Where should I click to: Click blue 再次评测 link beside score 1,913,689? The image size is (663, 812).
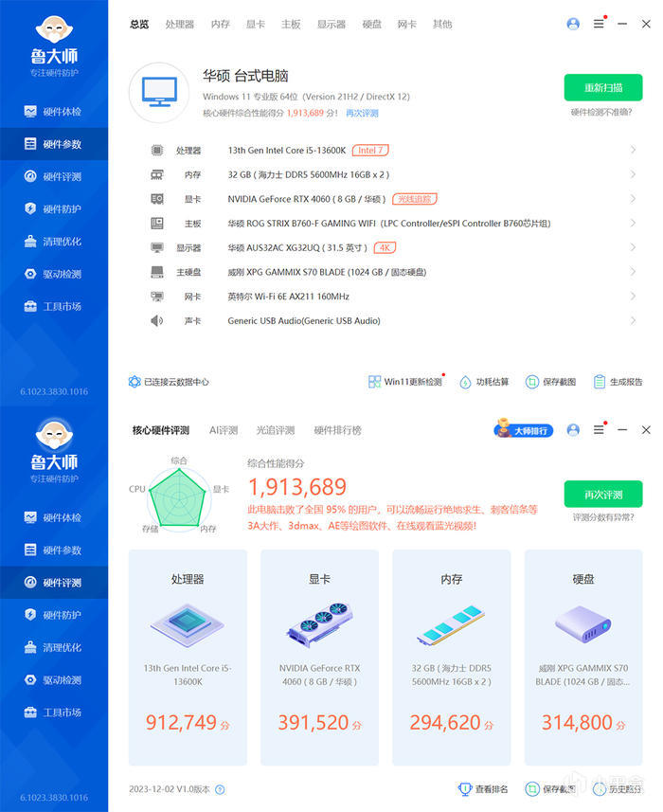pos(363,113)
